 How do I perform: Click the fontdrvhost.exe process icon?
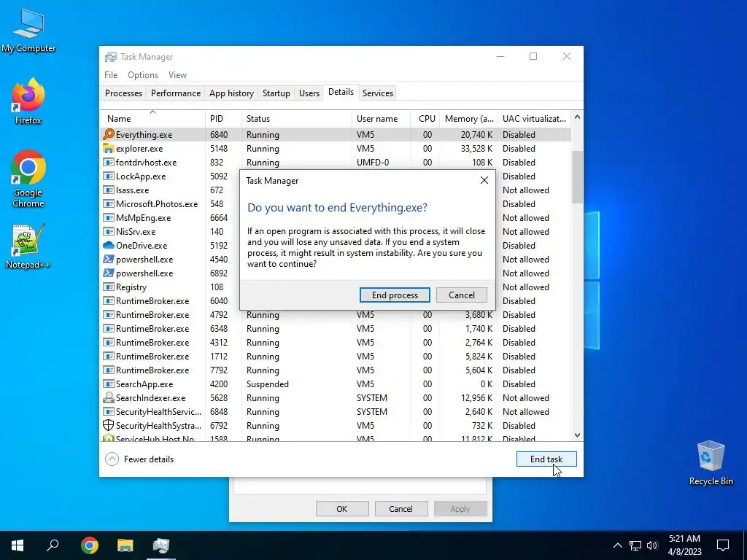pyautogui.click(x=109, y=163)
